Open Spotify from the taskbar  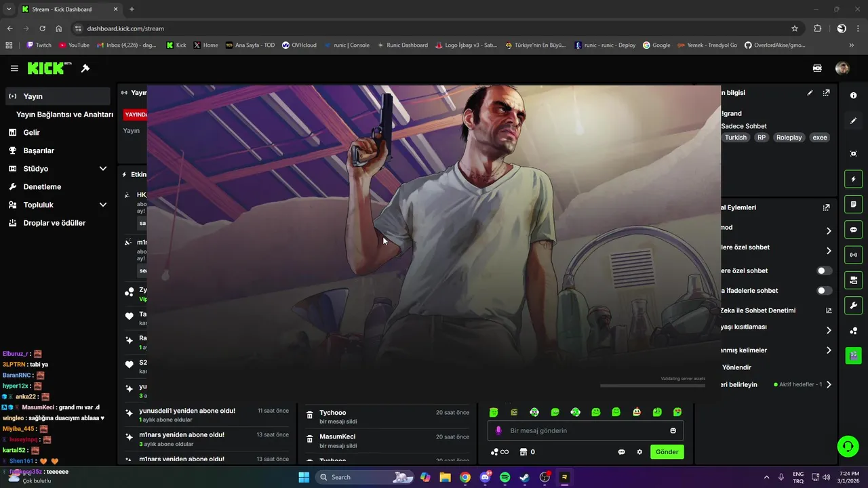(505, 477)
